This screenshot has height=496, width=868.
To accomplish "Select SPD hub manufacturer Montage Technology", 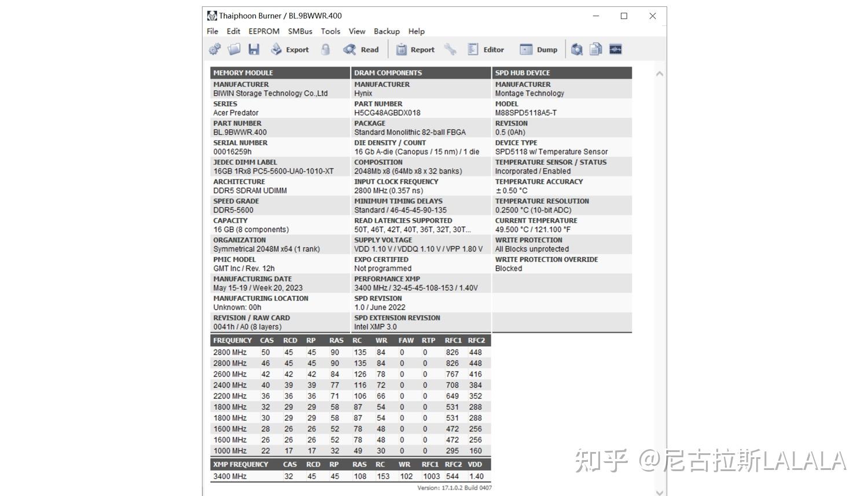I will point(529,93).
